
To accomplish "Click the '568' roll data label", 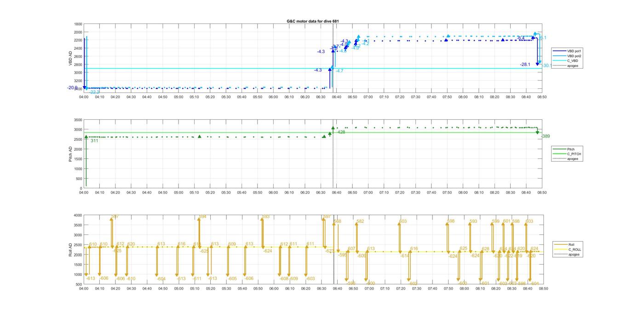I will (x=338, y=221).
